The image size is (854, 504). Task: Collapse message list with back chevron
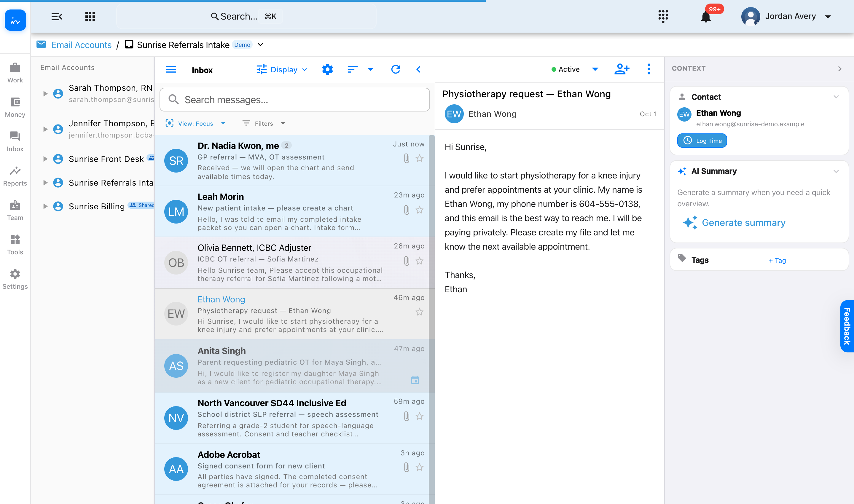click(418, 70)
